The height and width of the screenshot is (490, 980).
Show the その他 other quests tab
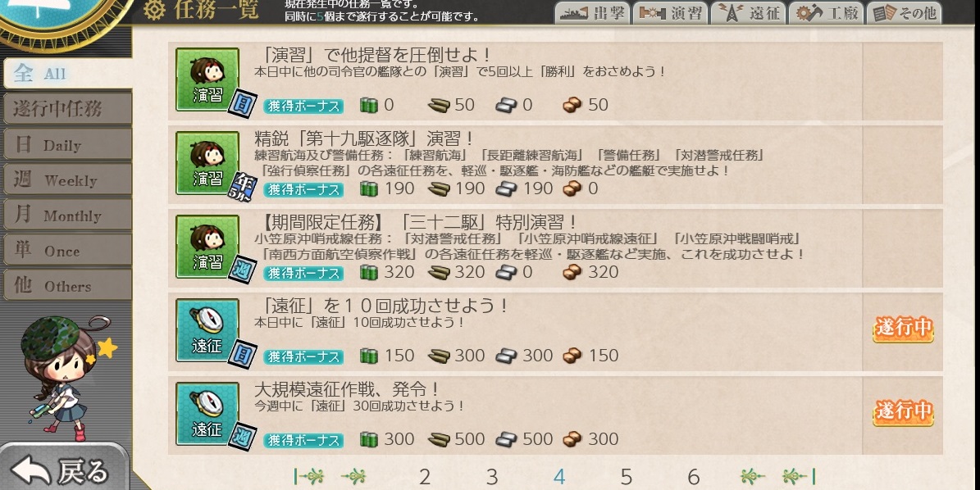tap(905, 12)
